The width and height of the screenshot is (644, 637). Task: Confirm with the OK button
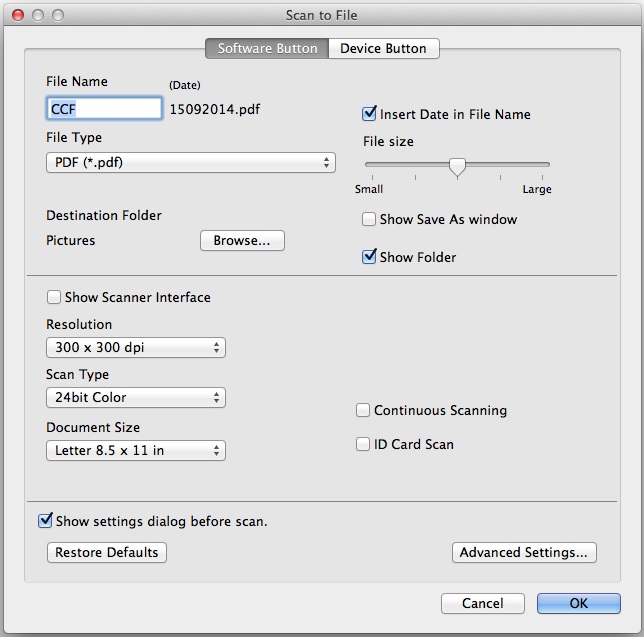pyautogui.click(x=578, y=603)
